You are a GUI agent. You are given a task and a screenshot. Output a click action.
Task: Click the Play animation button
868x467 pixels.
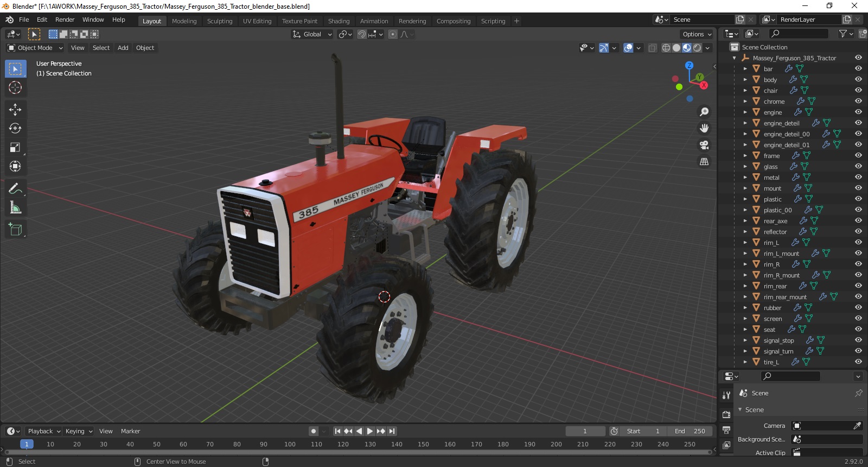(x=370, y=431)
